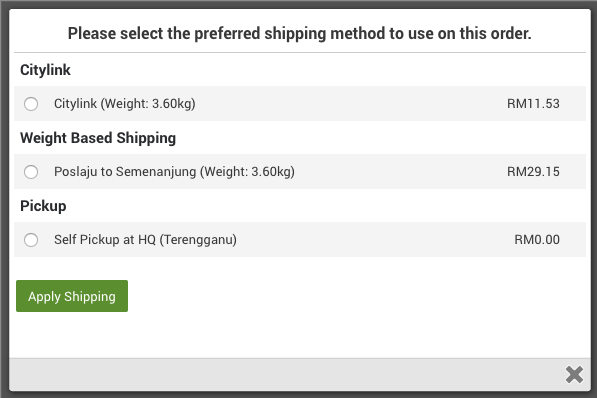The width and height of the screenshot is (597, 398).
Task: Click the RM29.15 Poslaju price
Action: pos(533,172)
